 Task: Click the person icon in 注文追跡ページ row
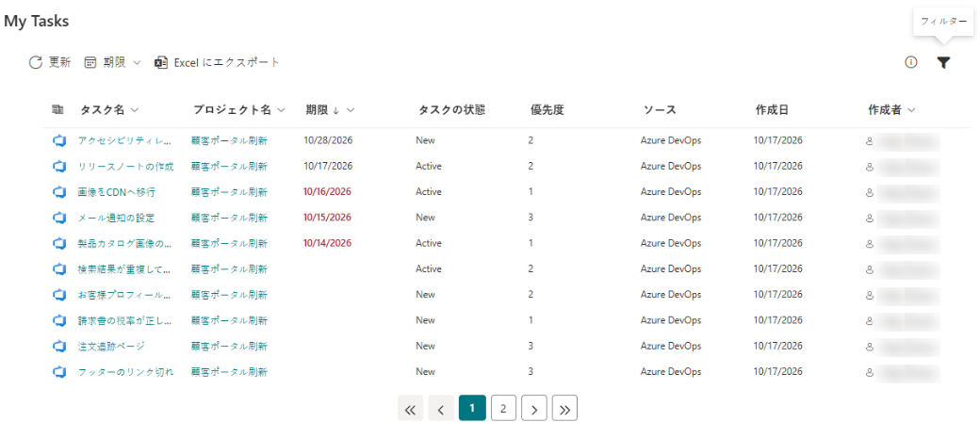[869, 346]
